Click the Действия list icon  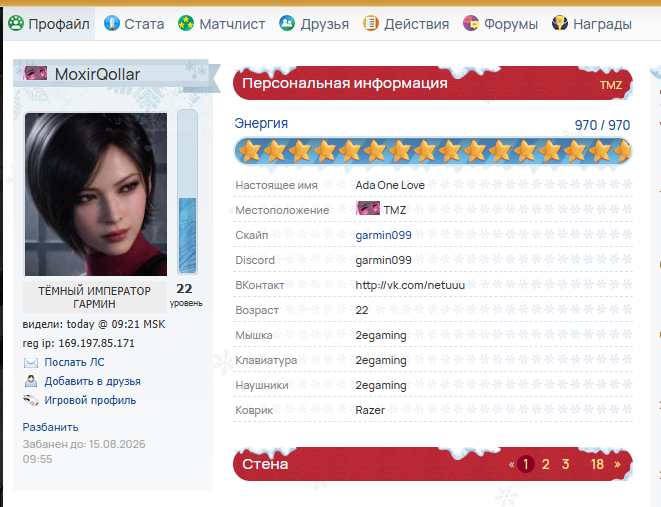point(371,23)
